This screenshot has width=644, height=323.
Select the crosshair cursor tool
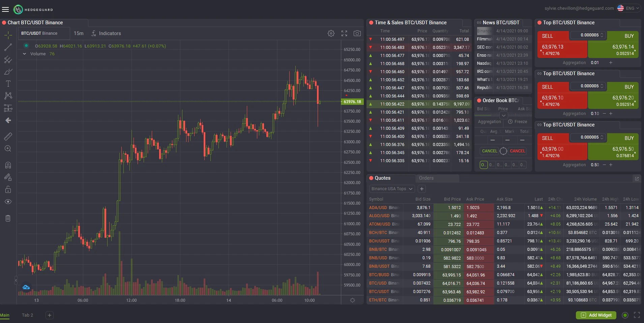pyautogui.click(x=8, y=35)
